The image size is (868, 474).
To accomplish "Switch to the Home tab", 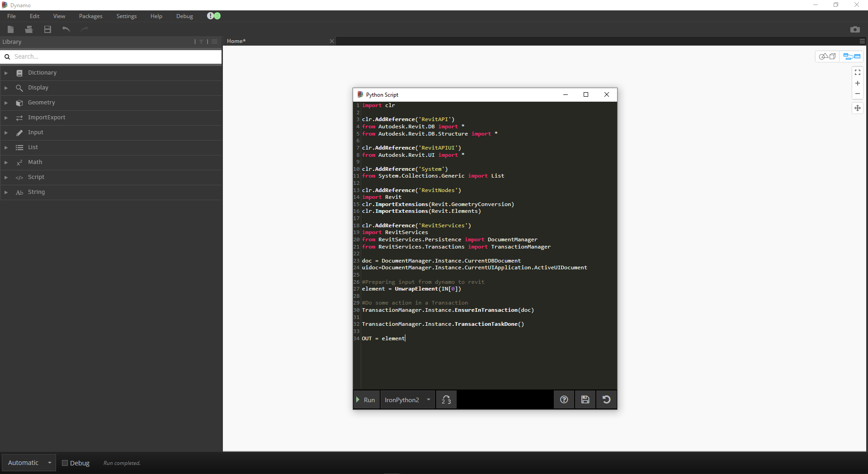I will coord(236,41).
